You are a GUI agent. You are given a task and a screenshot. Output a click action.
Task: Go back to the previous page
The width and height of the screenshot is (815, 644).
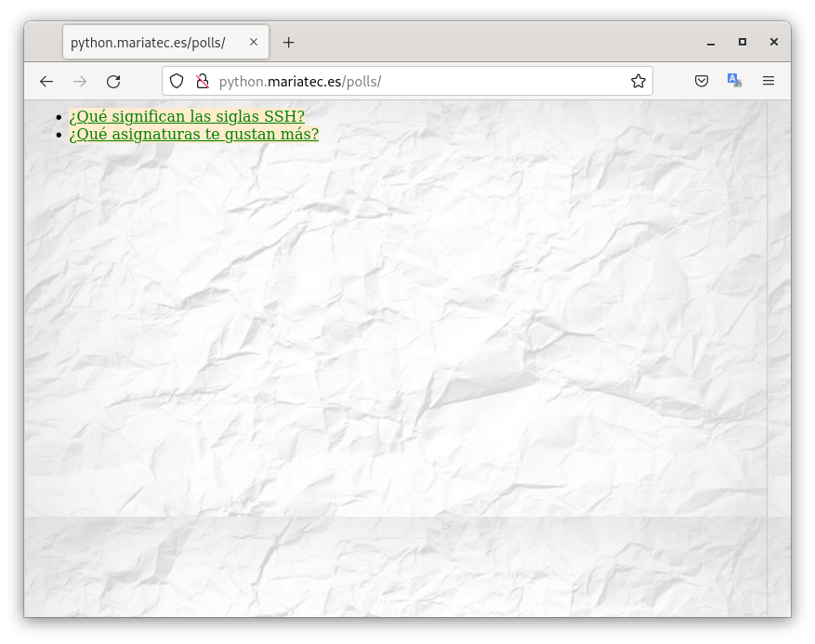pos(46,82)
